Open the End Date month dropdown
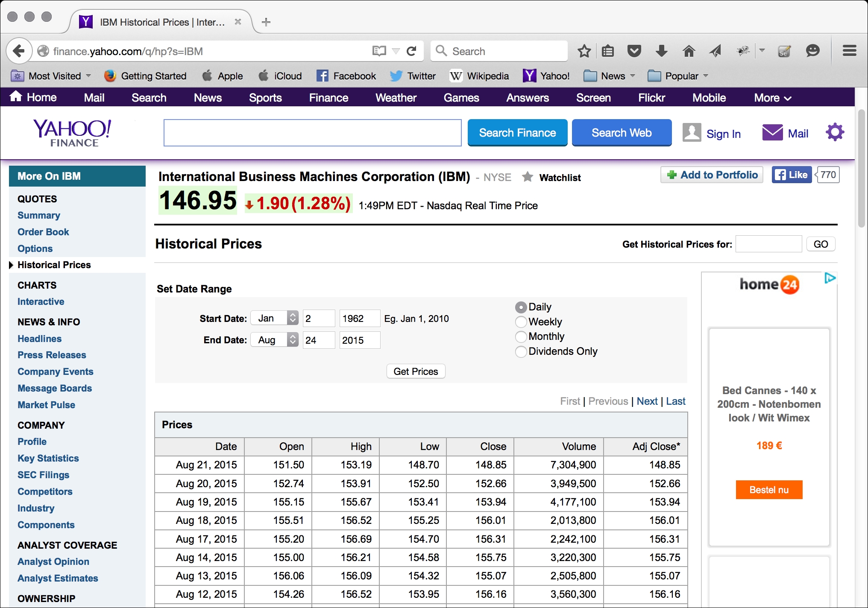This screenshot has height=608, width=868. click(274, 340)
